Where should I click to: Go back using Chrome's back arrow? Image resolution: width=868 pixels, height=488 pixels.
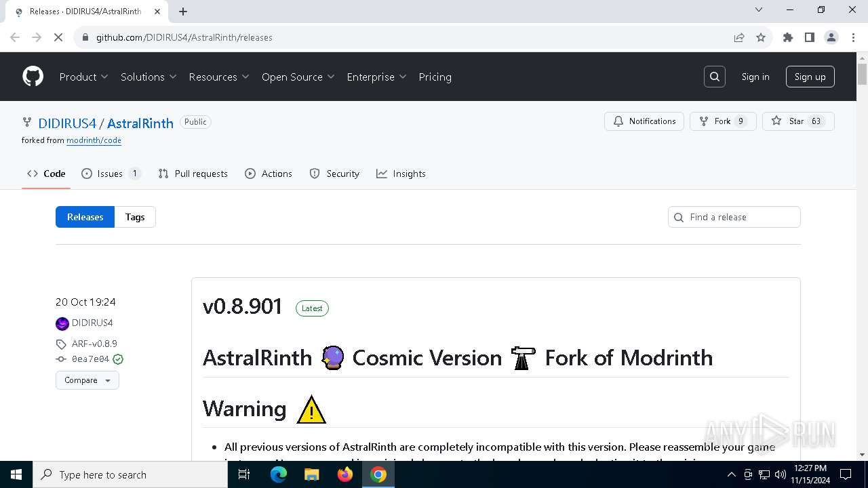tap(15, 37)
